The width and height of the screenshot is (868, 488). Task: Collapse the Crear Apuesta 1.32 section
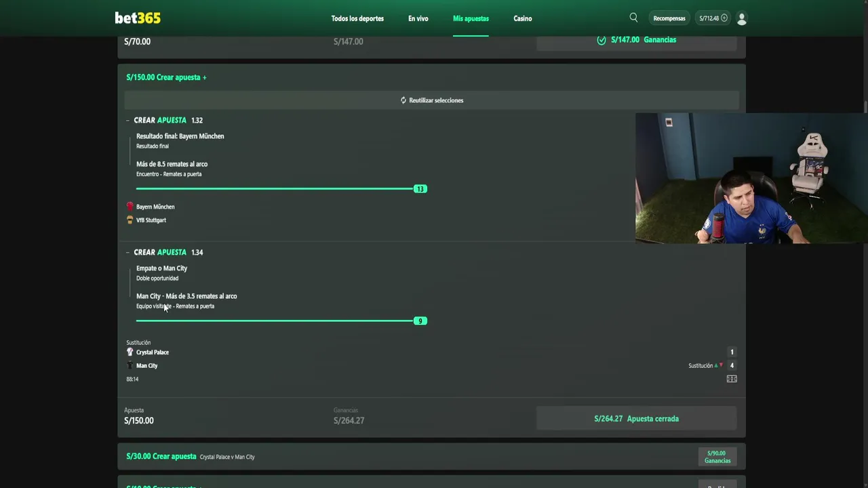[x=127, y=121]
